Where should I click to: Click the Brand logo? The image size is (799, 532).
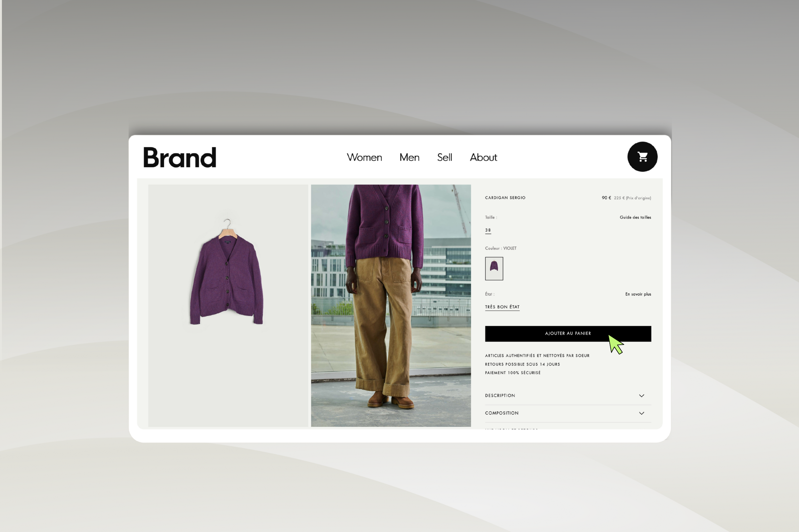[180, 157]
